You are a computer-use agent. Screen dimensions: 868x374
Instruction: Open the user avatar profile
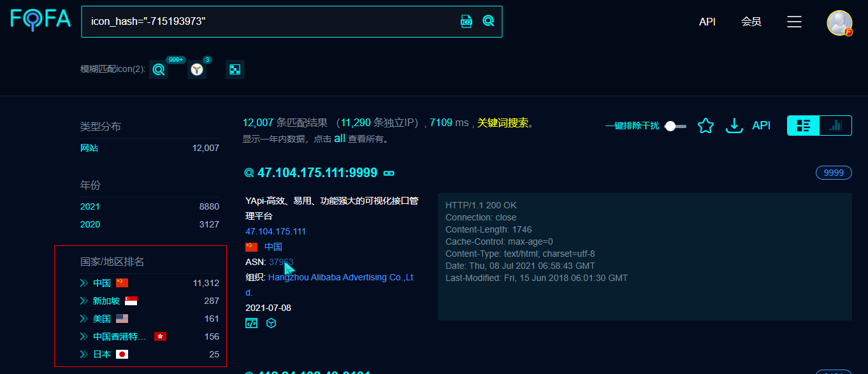pyautogui.click(x=839, y=22)
